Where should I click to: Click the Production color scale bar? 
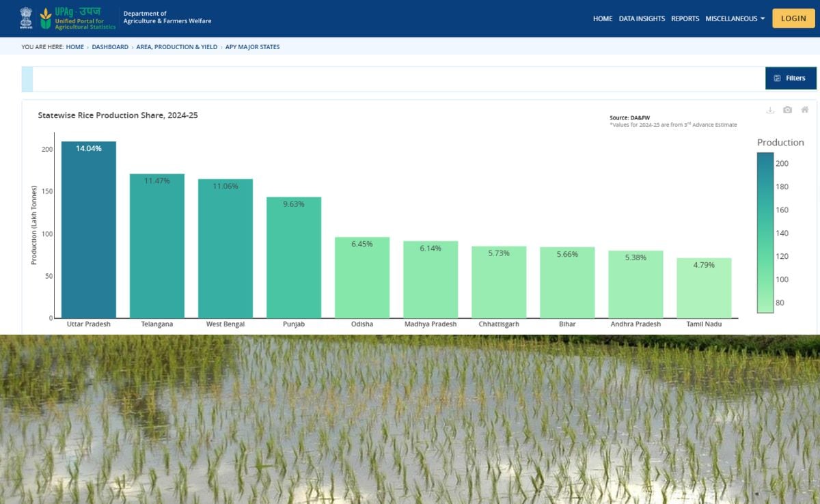(x=765, y=232)
